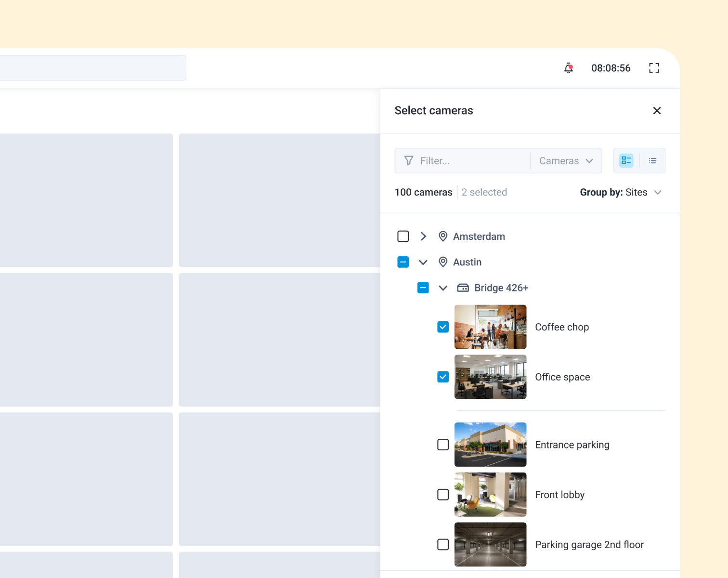This screenshot has height=578, width=728.
Task: Click the filter funnel icon
Action: point(409,160)
